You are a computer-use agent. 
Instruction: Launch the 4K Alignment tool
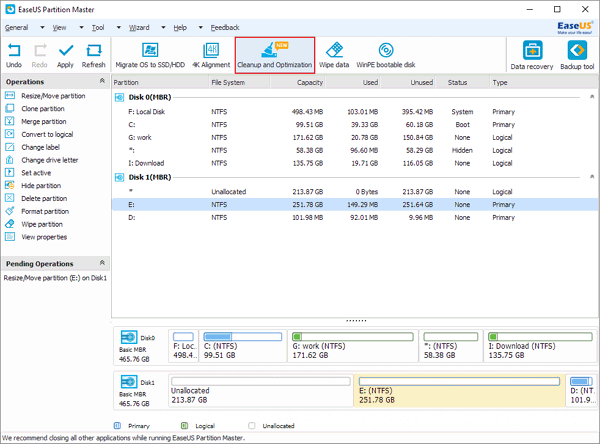tap(211, 56)
